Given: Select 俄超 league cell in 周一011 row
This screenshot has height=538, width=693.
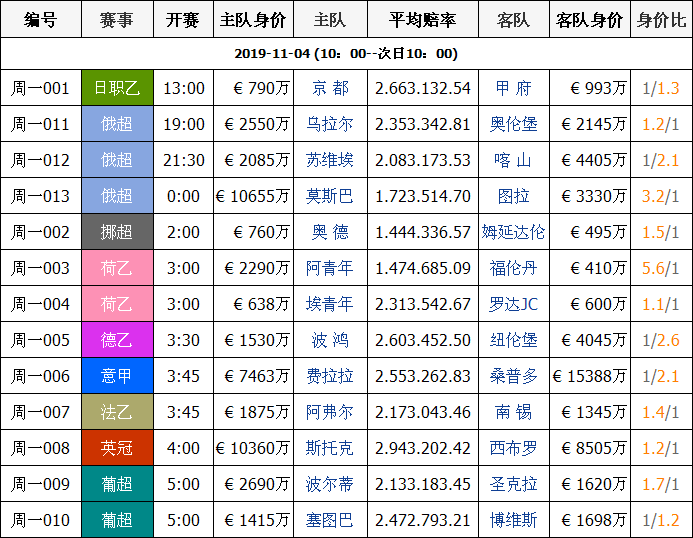Looking at the screenshot, I should point(117,124).
